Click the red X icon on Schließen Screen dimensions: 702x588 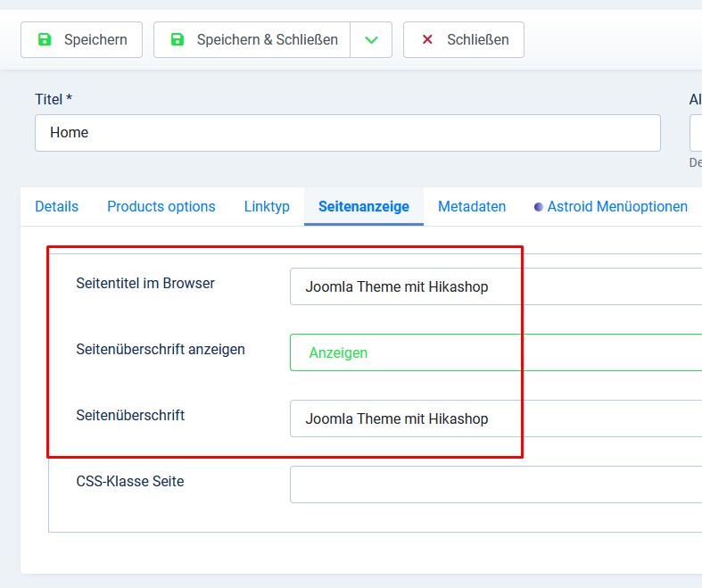pyautogui.click(x=427, y=39)
